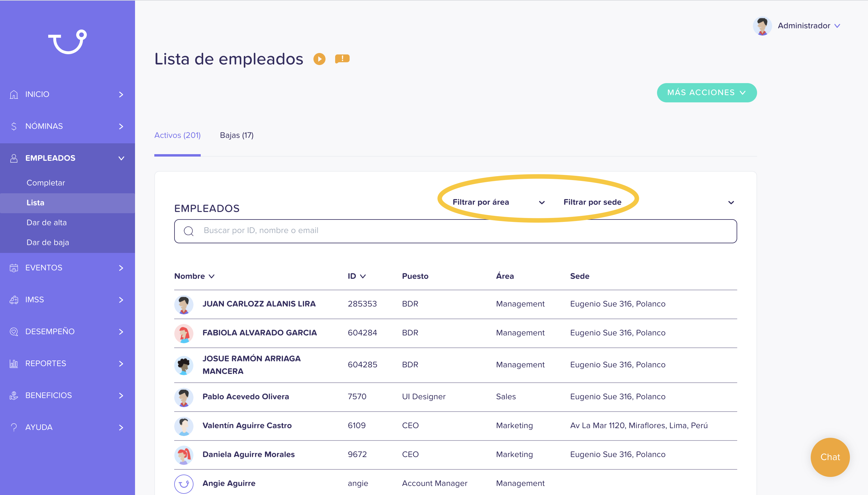Click the orange play video icon
868x495 pixels.
pyautogui.click(x=319, y=59)
